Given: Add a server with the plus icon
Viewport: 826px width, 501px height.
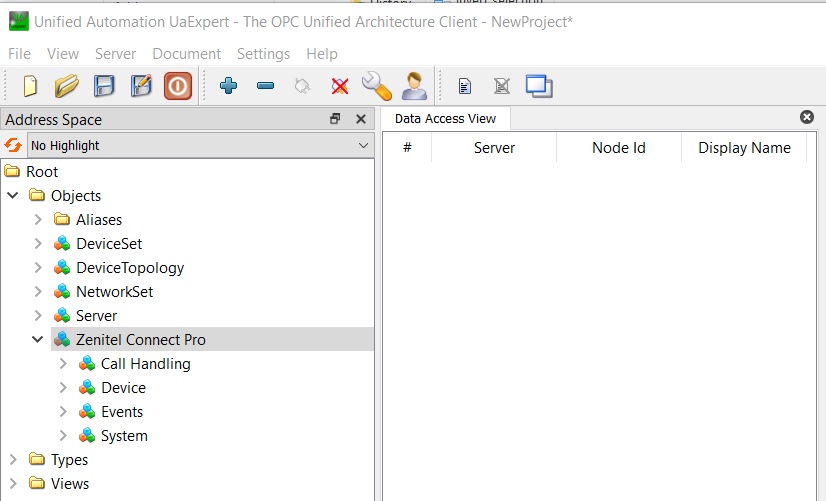Looking at the screenshot, I should pyautogui.click(x=229, y=85).
